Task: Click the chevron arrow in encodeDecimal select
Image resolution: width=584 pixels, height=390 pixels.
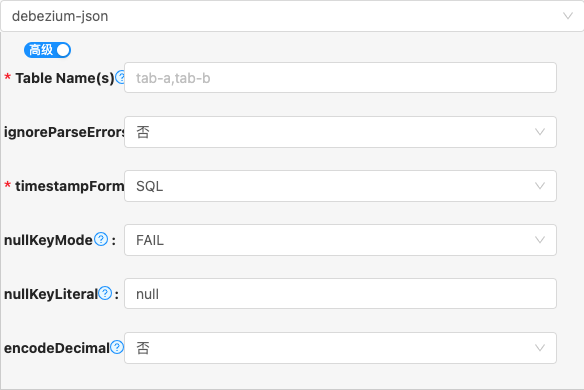Action: pyautogui.click(x=540, y=348)
